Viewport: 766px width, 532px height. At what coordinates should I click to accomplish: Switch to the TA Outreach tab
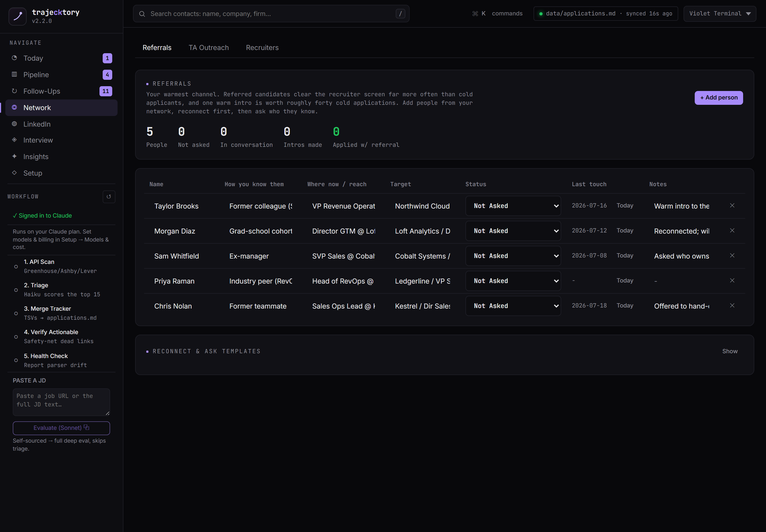click(209, 48)
